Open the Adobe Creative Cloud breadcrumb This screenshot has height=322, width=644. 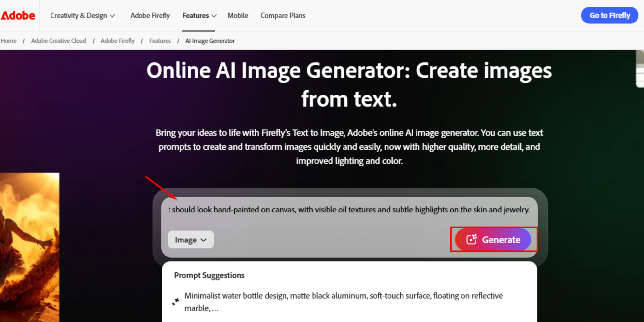(58, 41)
